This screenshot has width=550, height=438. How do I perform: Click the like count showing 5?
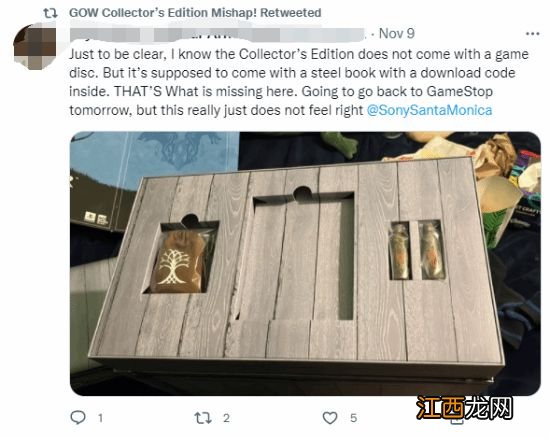354,418
